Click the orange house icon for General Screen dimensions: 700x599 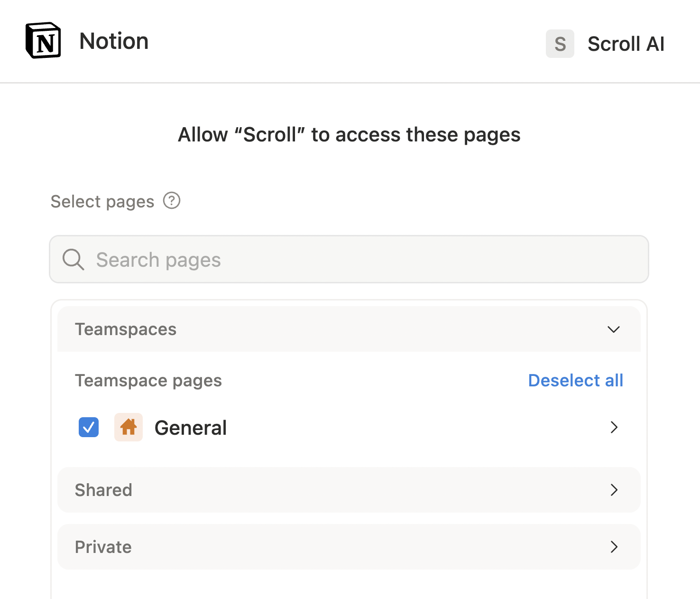pos(129,427)
